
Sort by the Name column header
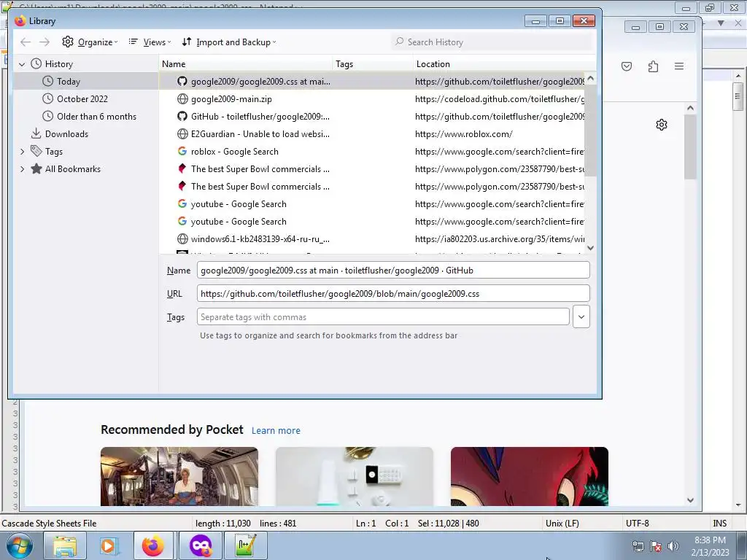[246, 64]
